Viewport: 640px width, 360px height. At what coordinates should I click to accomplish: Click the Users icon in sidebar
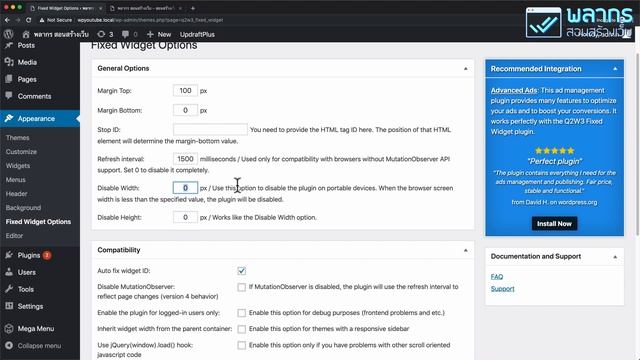[9, 272]
